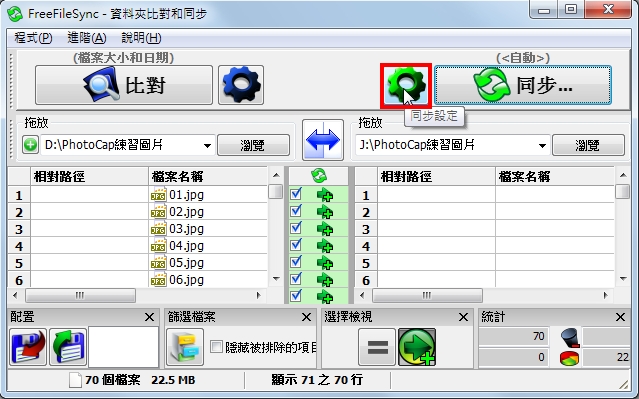Click the trash can icon in the statistics panel
Image resolution: width=639 pixels, height=399 pixels.
pyautogui.click(x=570, y=337)
